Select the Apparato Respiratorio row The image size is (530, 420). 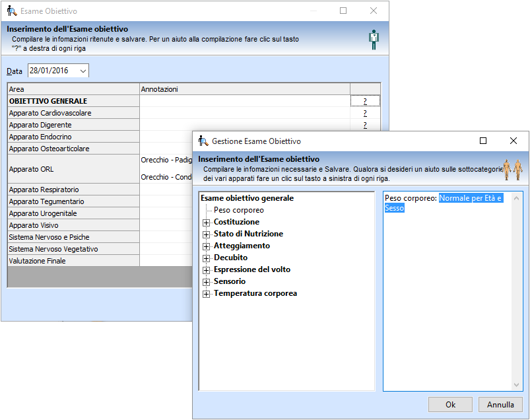(x=73, y=190)
